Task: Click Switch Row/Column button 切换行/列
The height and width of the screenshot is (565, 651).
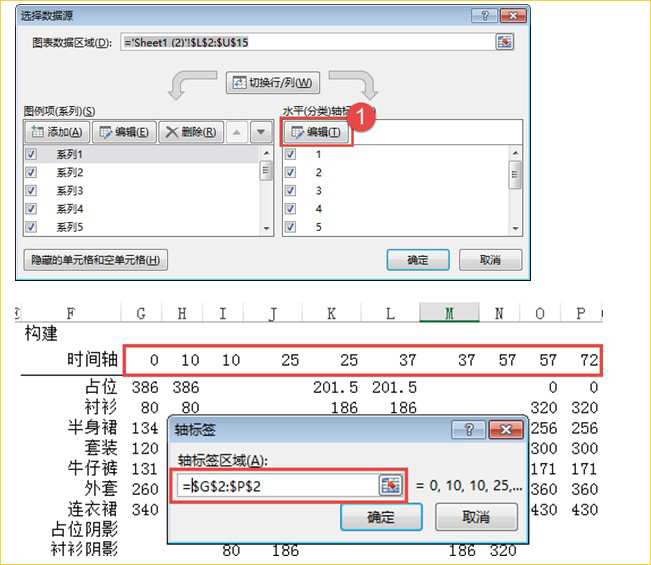Action: [x=273, y=83]
